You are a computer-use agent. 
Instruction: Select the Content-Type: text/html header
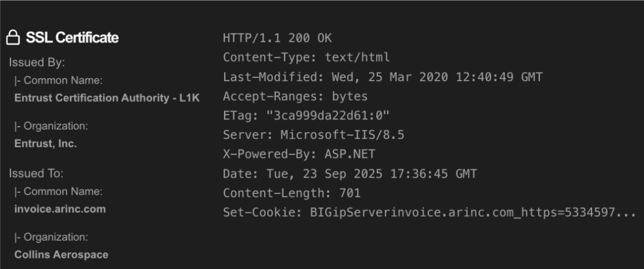(306, 57)
